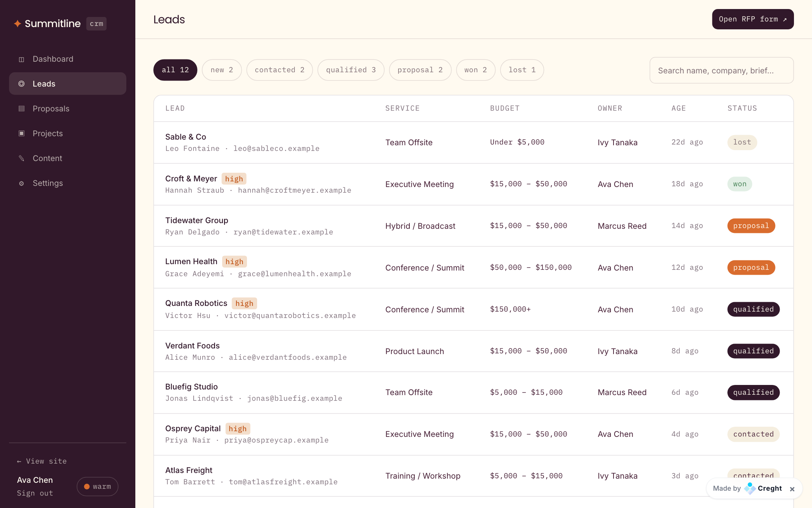Screen dimensions: 812x508
Task: Click the Settings gear icon
Action: coord(21,183)
